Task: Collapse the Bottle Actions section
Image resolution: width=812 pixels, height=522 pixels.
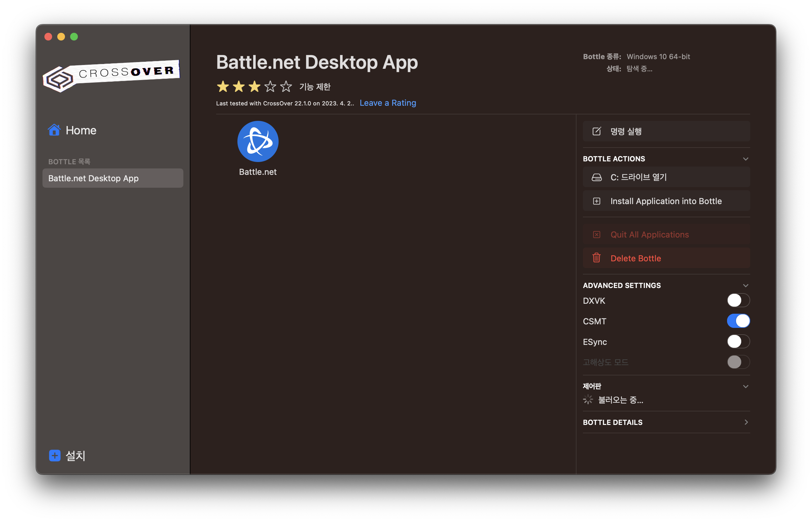Action: (745, 159)
